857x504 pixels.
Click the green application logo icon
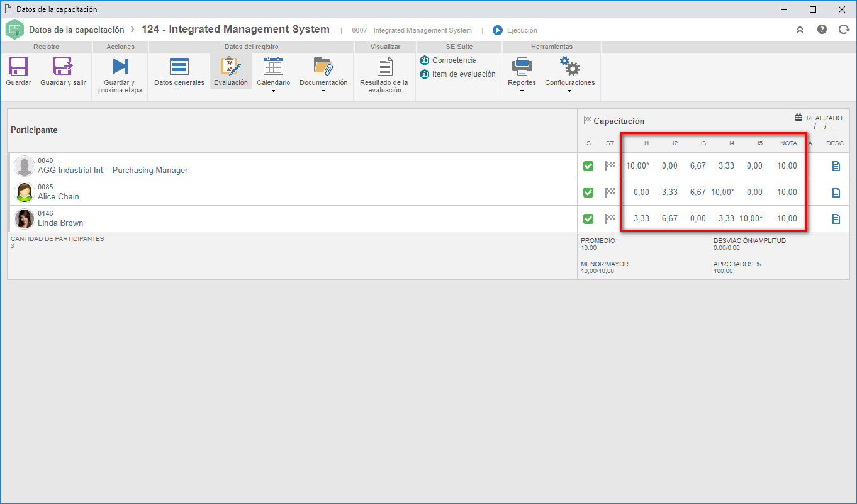[14, 30]
